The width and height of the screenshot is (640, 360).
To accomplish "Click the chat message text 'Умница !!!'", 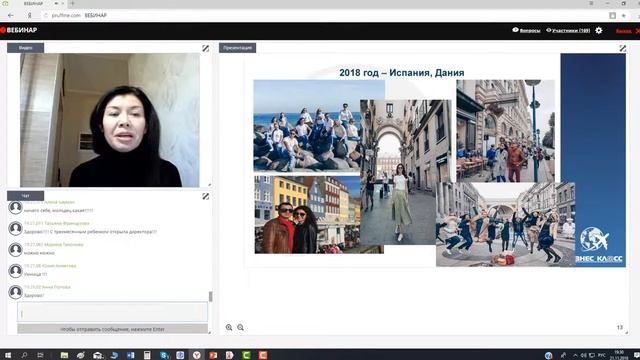I will click(x=36, y=274).
